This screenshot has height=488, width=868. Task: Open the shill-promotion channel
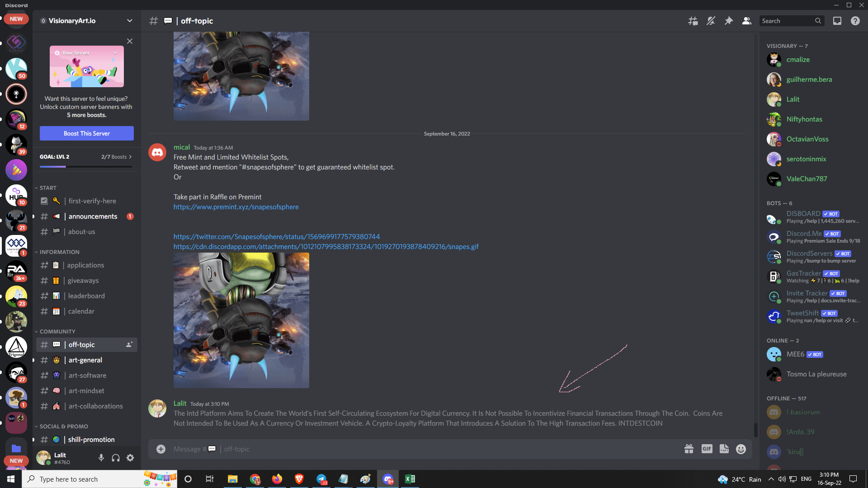87,440
